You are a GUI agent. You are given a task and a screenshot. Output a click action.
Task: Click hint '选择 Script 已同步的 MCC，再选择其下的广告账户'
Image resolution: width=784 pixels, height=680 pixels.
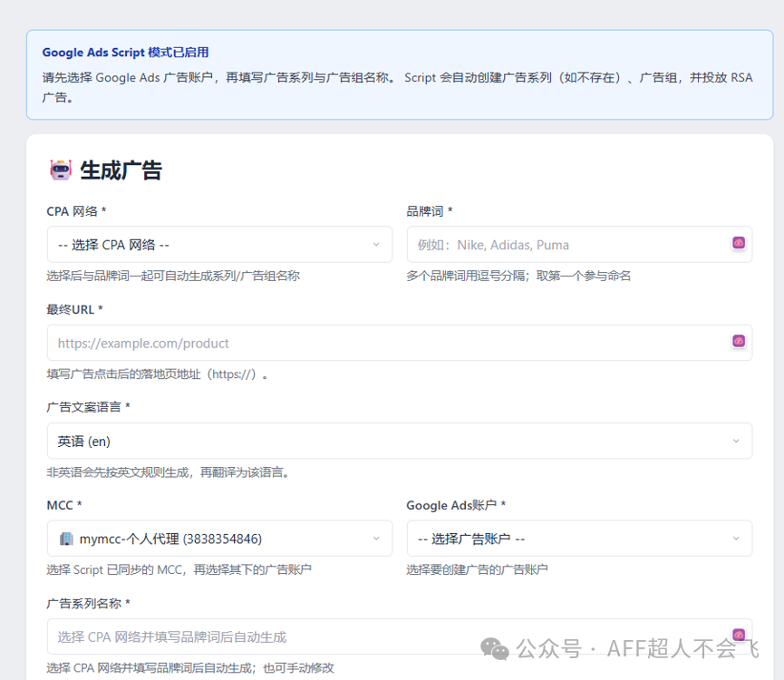coord(179,569)
